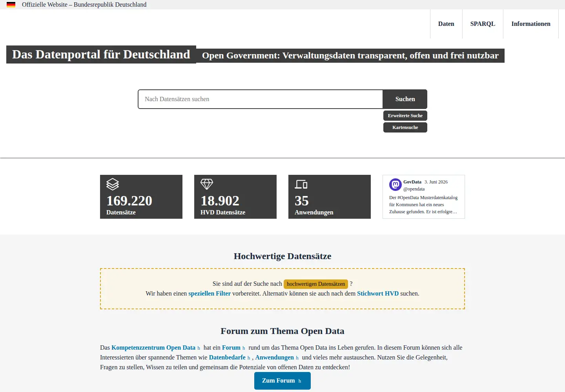Click the Das Datenportal für Deutschland heading
The image size is (565, 392).
pos(101,54)
